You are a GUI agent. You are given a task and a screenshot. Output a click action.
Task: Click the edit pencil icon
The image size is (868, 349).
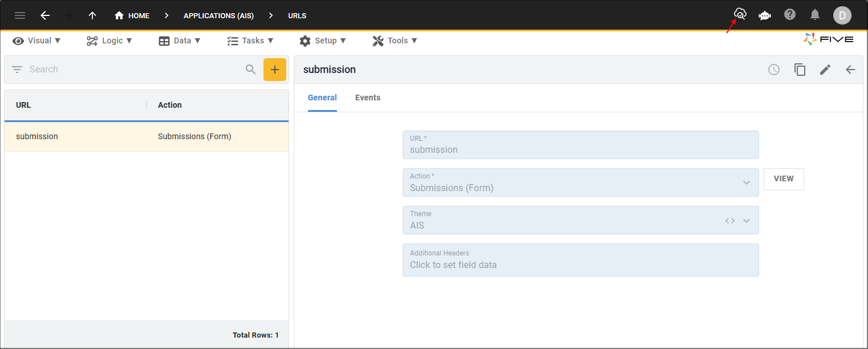(825, 70)
